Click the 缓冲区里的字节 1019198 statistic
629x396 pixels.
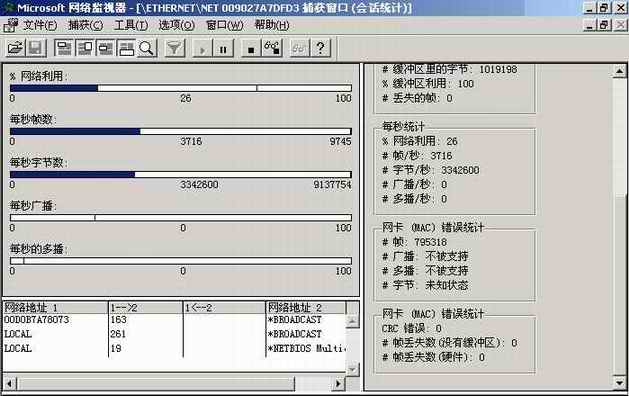tap(449, 69)
